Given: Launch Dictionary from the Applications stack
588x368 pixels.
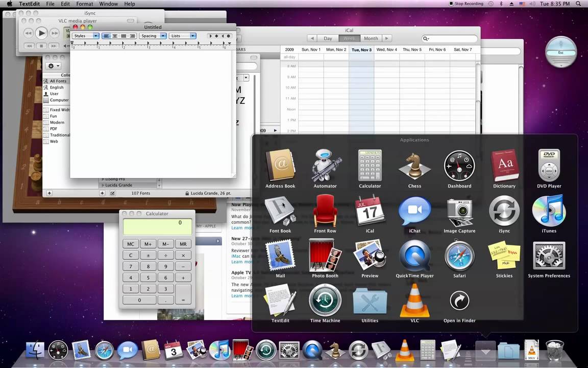Looking at the screenshot, I should click(x=504, y=168).
